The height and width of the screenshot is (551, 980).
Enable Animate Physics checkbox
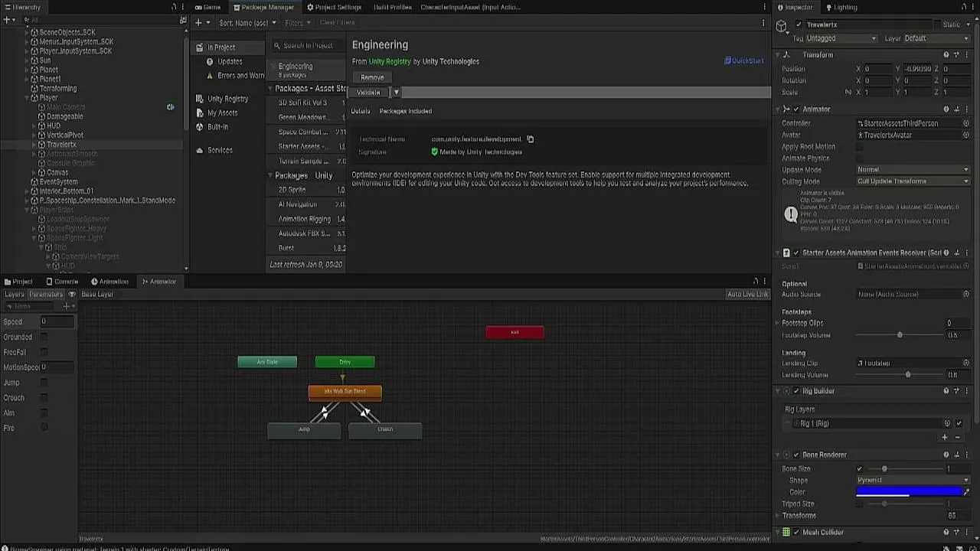coord(860,158)
